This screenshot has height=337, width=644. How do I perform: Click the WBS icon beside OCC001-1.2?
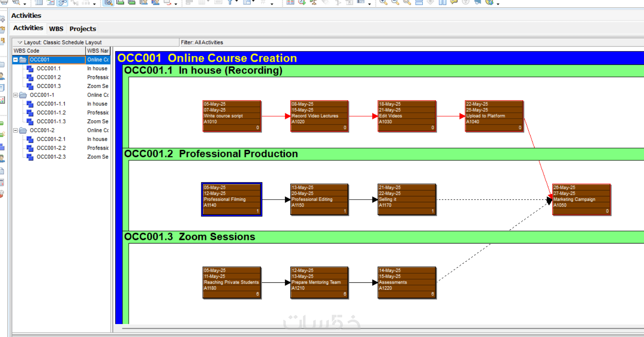30,113
